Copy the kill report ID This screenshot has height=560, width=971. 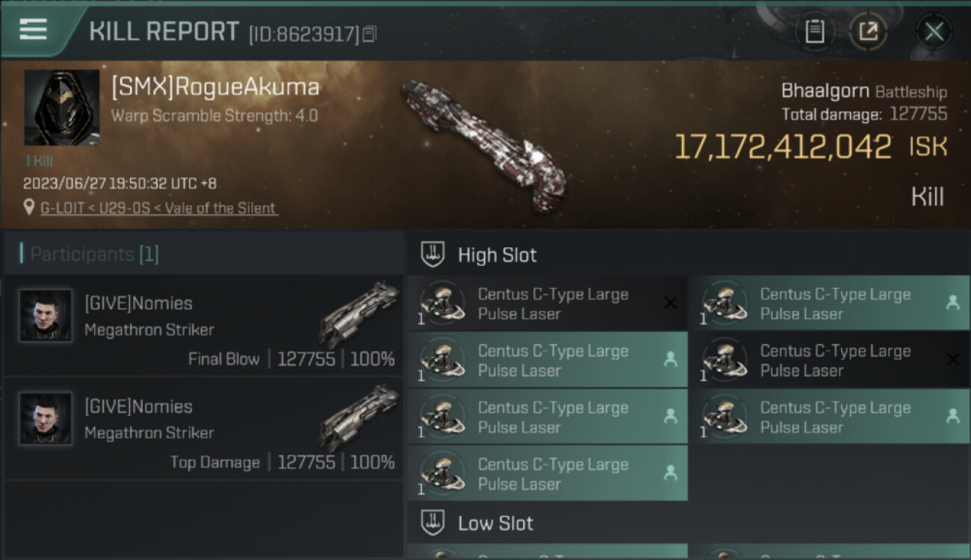coord(370,34)
